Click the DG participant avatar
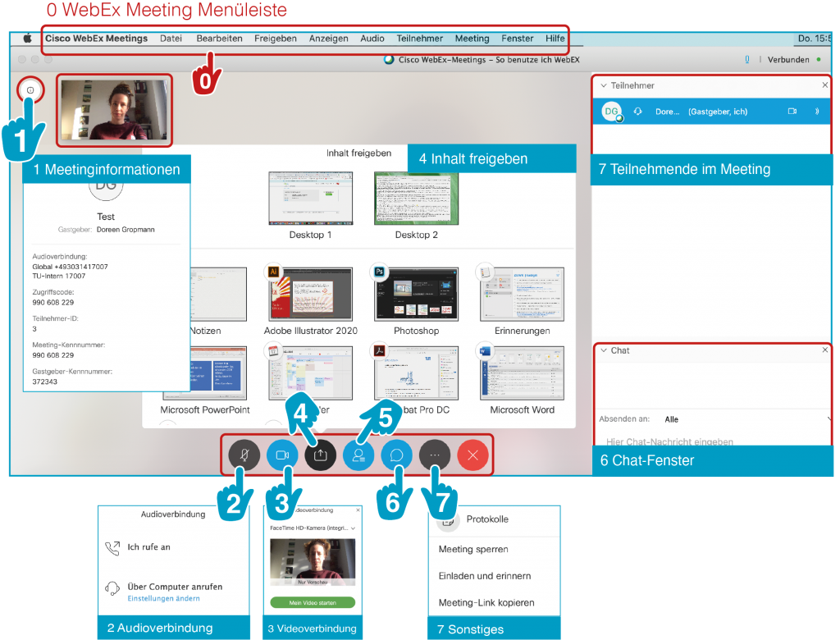840x640 pixels. (x=612, y=112)
